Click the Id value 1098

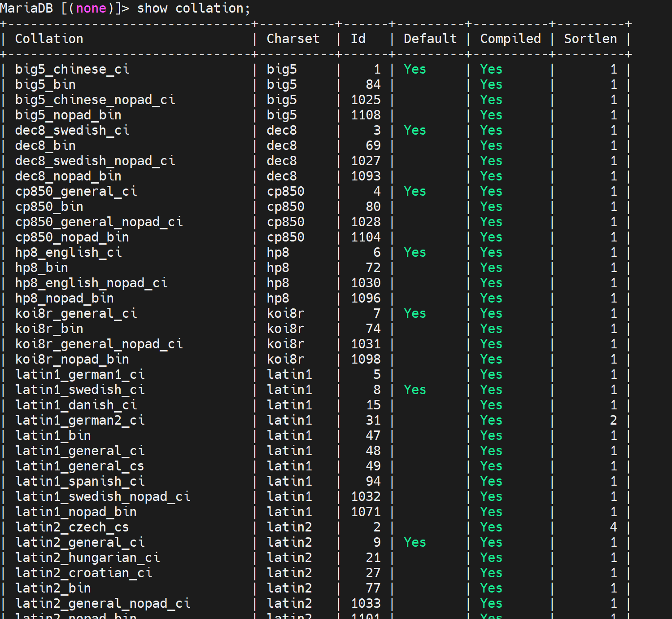[366, 360]
